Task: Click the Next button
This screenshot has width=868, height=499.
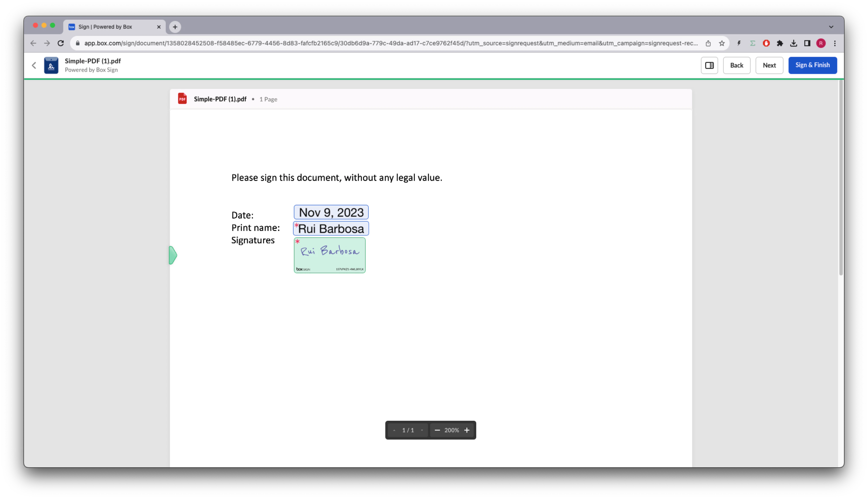Action: click(x=769, y=65)
